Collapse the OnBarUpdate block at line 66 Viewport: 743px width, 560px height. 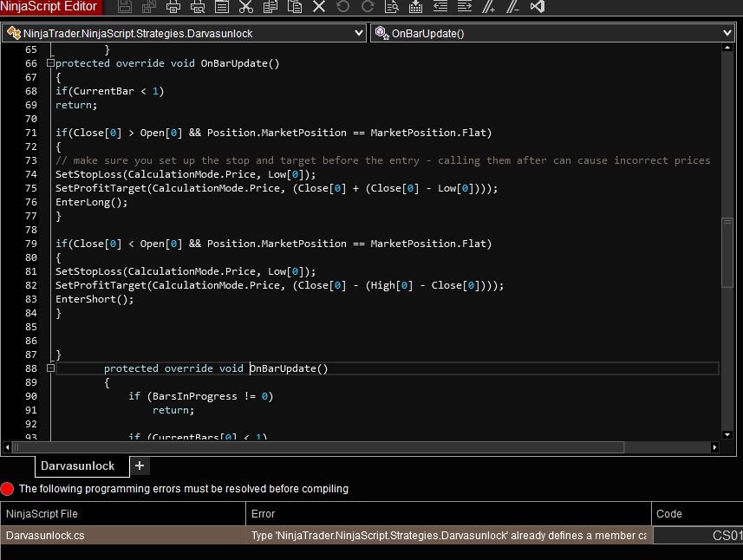50,63
